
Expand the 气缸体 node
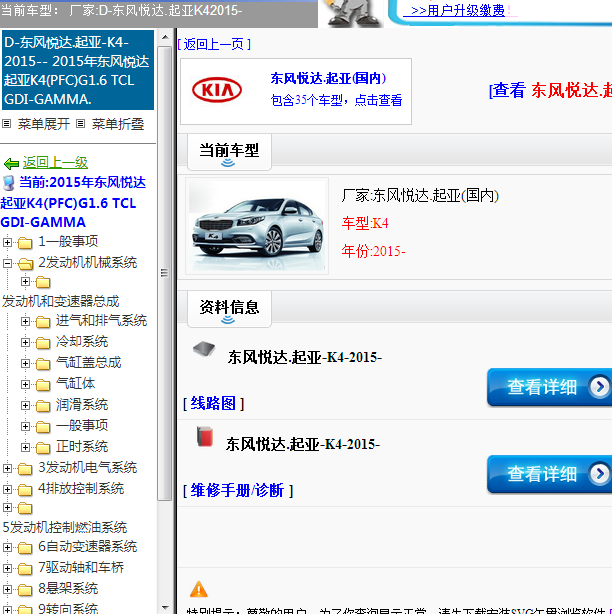tap(25, 385)
